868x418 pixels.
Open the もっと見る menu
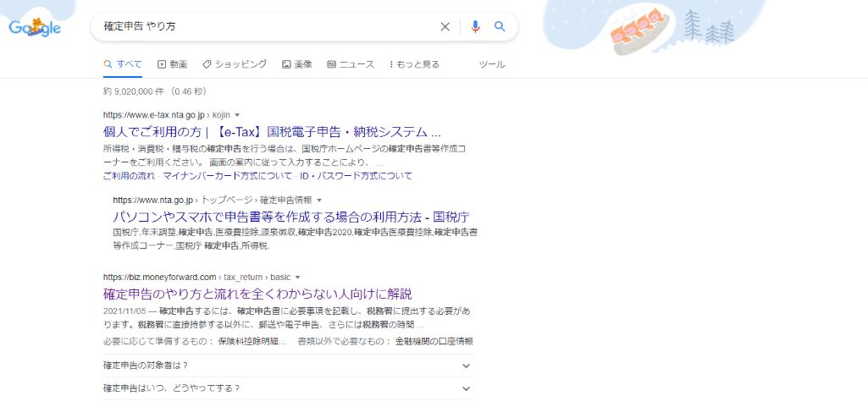tap(415, 64)
